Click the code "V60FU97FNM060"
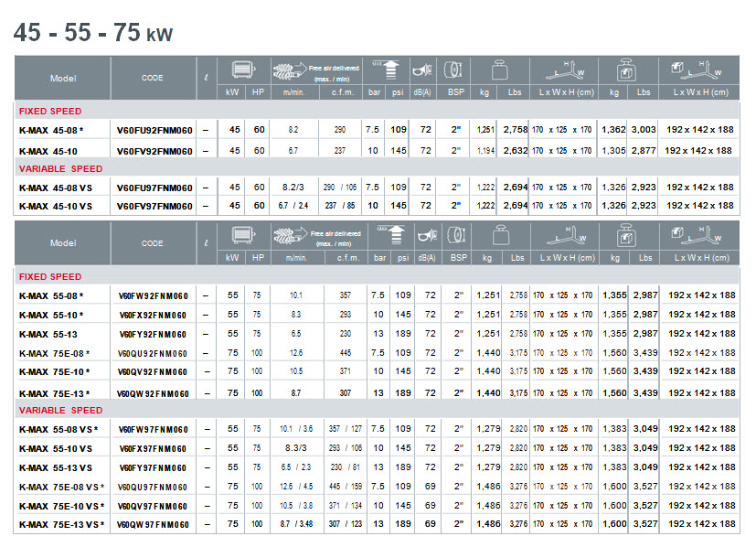756x547 pixels. point(154,188)
